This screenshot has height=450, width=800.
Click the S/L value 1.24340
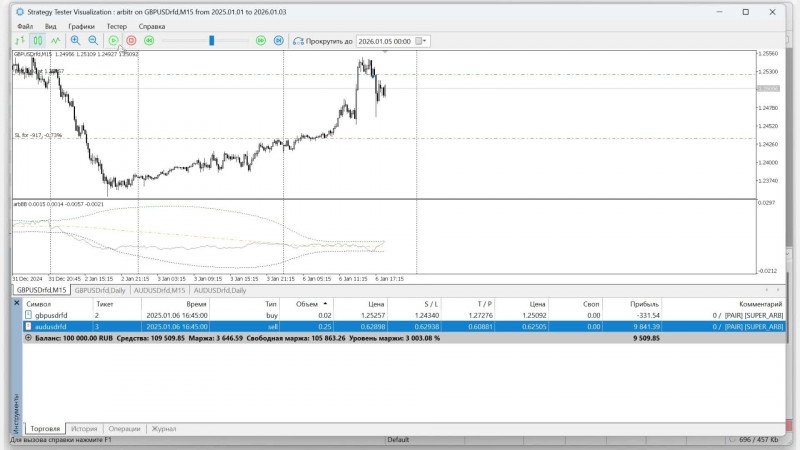pyautogui.click(x=427, y=315)
